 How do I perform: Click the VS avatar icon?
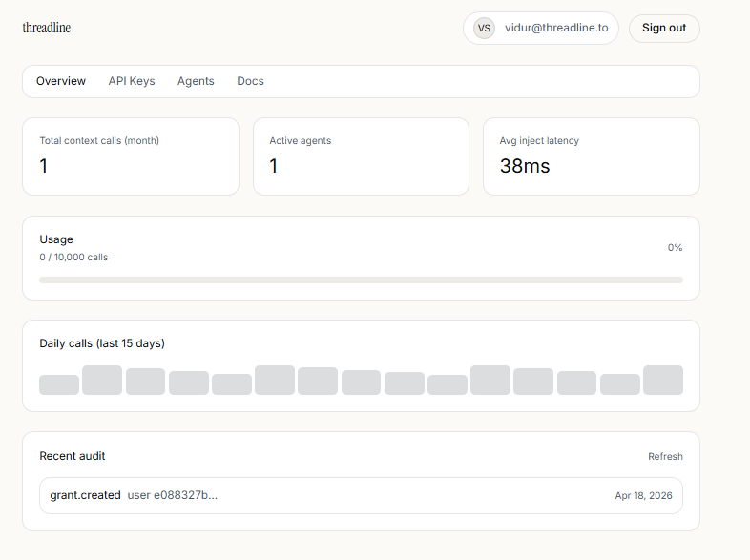(x=484, y=29)
